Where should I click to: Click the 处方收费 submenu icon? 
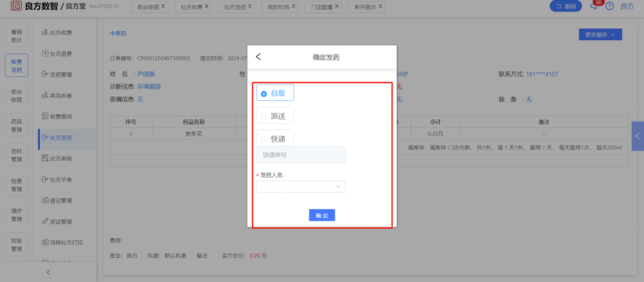pyautogui.click(x=45, y=33)
